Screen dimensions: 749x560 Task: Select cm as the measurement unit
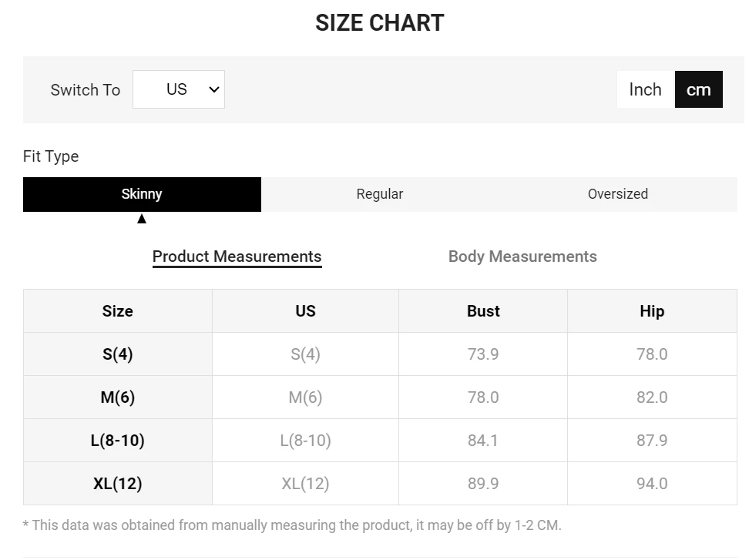698,89
